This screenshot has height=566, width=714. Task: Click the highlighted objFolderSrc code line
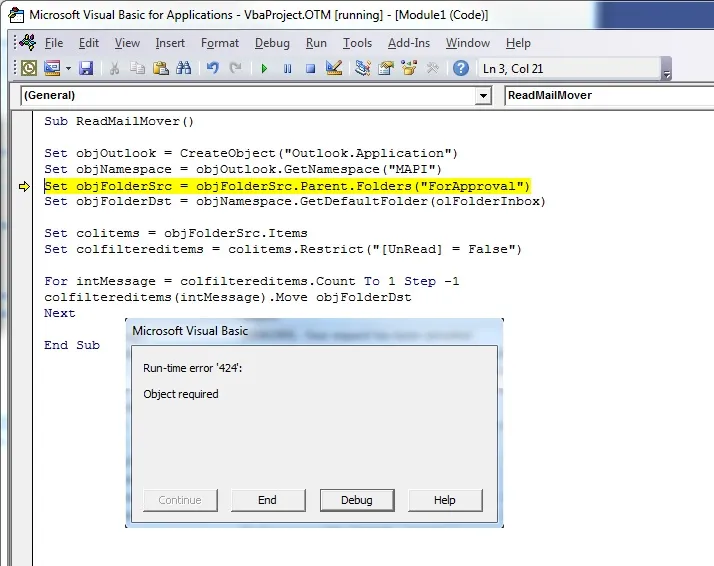pos(287,186)
